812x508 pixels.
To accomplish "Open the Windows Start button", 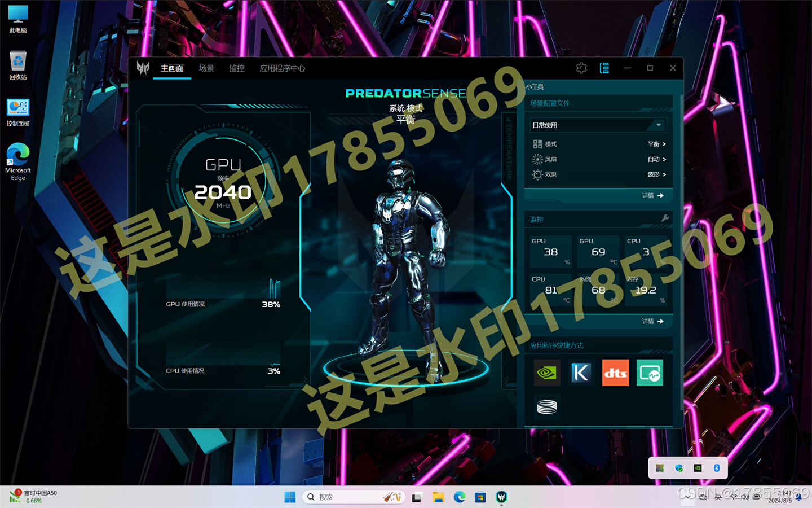I will pyautogui.click(x=290, y=497).
